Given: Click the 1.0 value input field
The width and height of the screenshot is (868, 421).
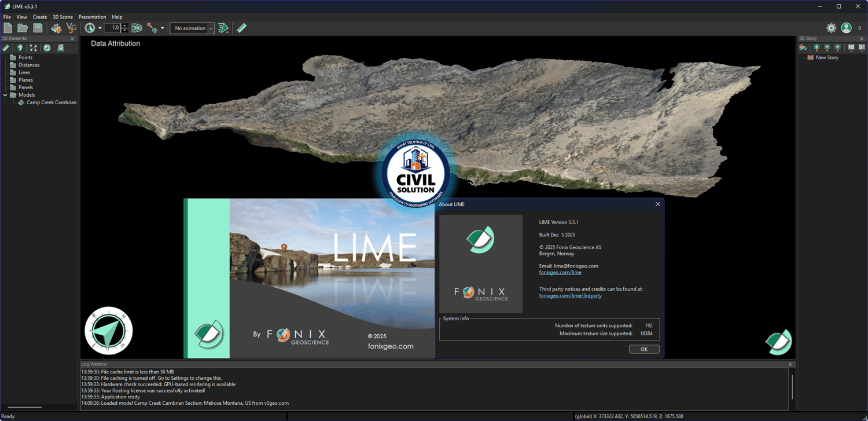Looking at the screenshot, I should (112, 28).
